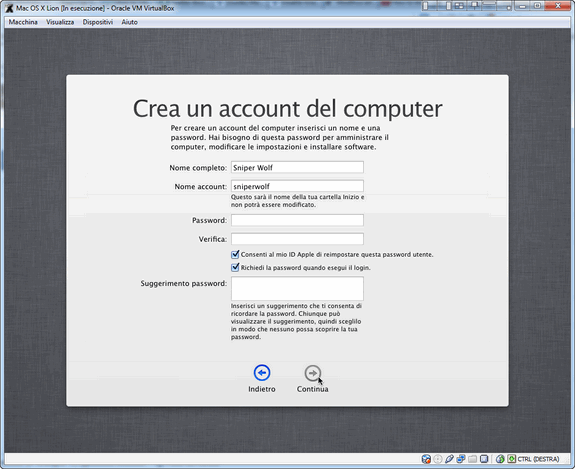Open the Visualizza menu
Screen dimensions: 575x469
pos(60,22)
